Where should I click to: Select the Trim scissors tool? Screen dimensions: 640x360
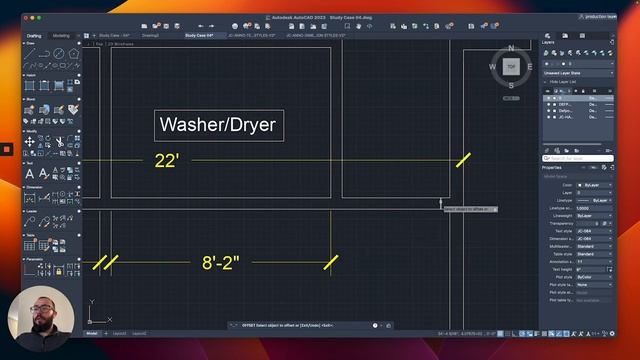tap(60, 142)
